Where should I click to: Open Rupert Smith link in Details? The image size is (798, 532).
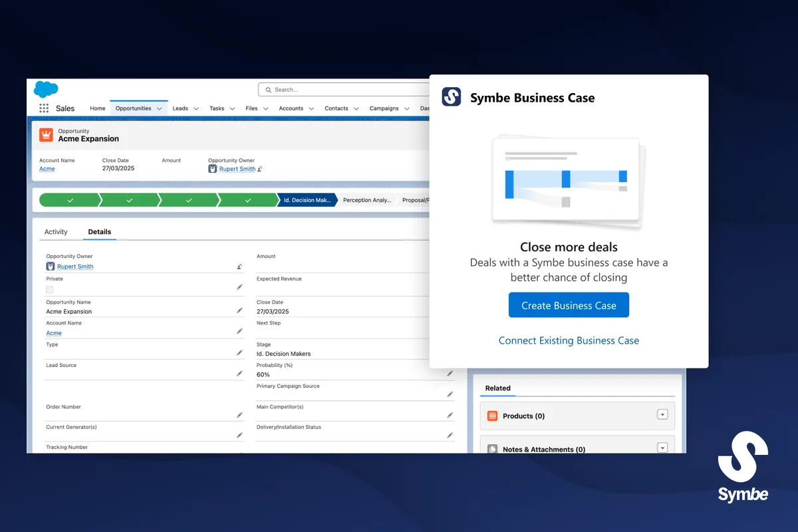pyautogui.click(x=75, y=267)
